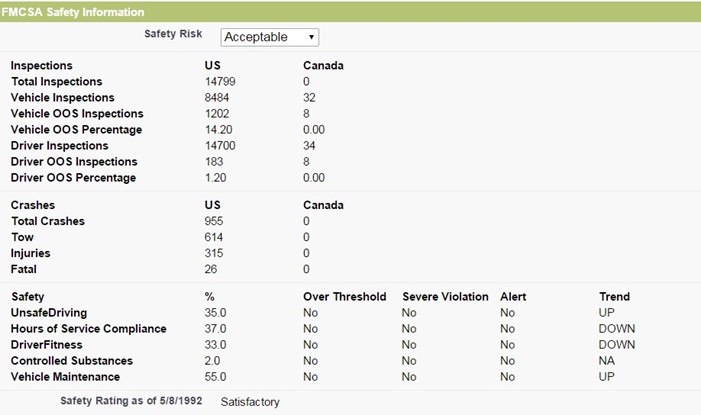Open the Safety Risk dropdown
The height and width of the screenshot is (415, 701).
pos(270,37)
